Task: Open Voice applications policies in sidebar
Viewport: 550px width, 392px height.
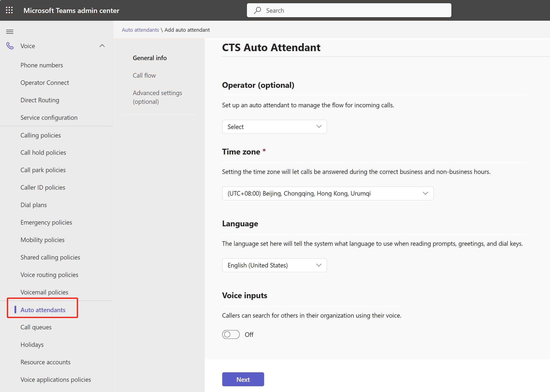Action: [56, 380]
